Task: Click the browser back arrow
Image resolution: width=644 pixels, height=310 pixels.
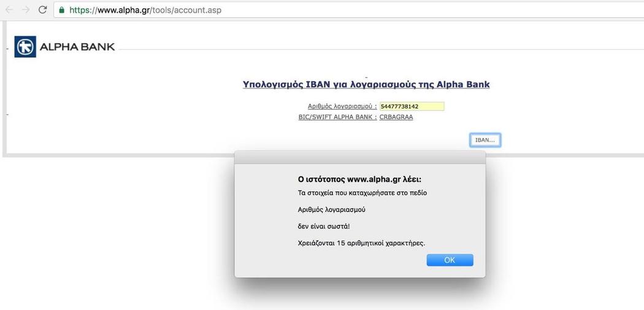Action: [9, 10]
